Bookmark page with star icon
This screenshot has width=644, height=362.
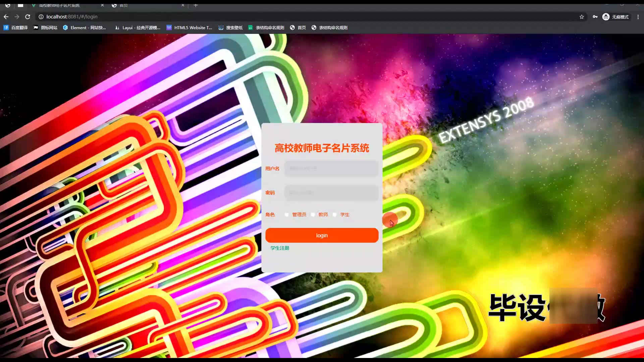(582, 17)
